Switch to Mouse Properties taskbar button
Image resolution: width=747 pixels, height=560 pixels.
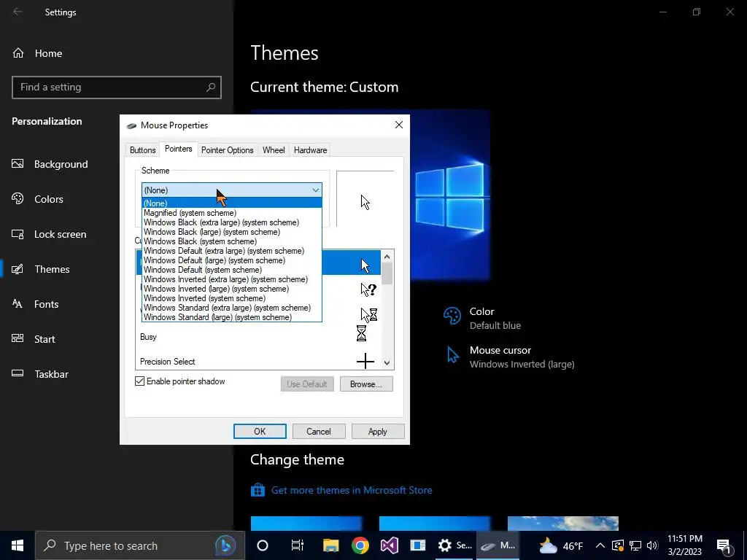498,545
